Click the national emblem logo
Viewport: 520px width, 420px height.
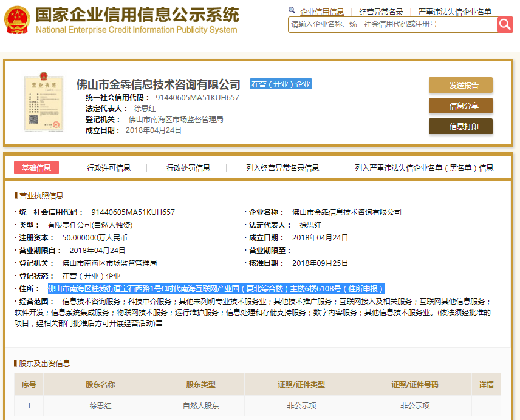(16, 20)
